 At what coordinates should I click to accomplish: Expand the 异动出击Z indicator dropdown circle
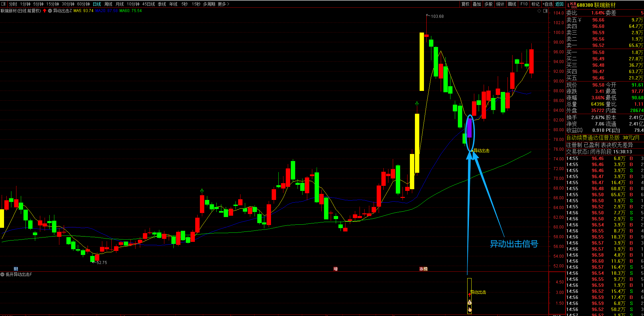click(x=50, y=11)
